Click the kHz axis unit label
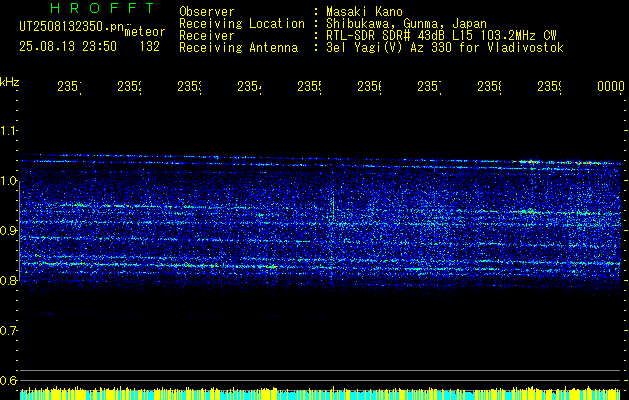 click(10, 82)
